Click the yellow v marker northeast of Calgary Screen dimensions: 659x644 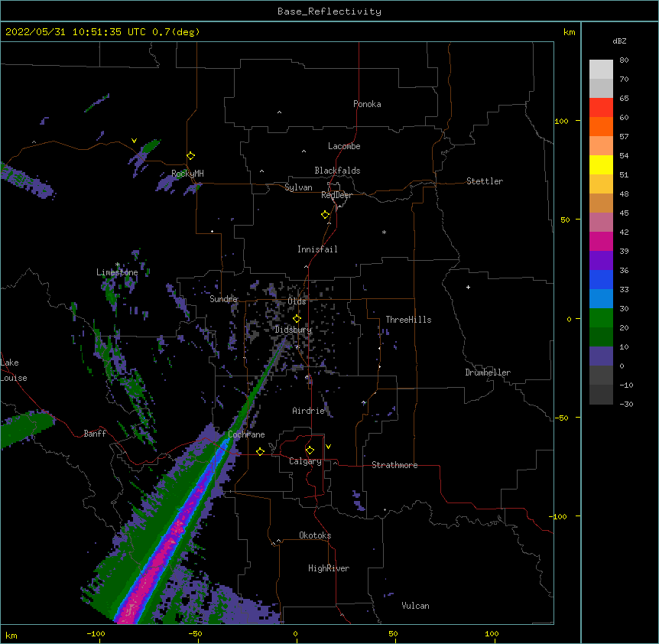click(328, 447)
